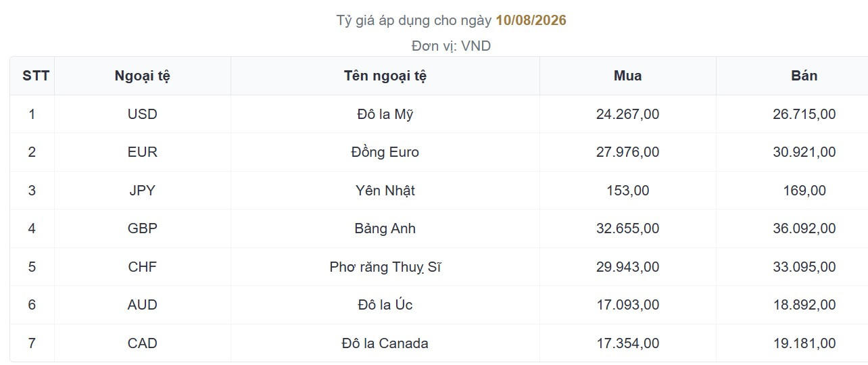Click the Đồng Euro name cell
Screen dimensions: 868x365
tap(385, 152)
